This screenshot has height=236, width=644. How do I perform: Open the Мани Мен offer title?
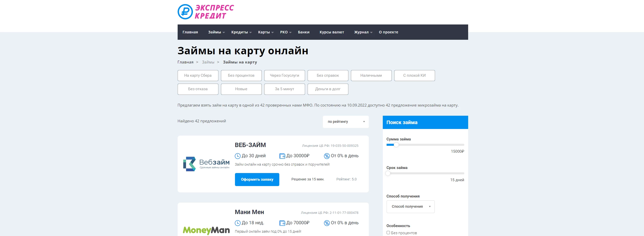249,212
